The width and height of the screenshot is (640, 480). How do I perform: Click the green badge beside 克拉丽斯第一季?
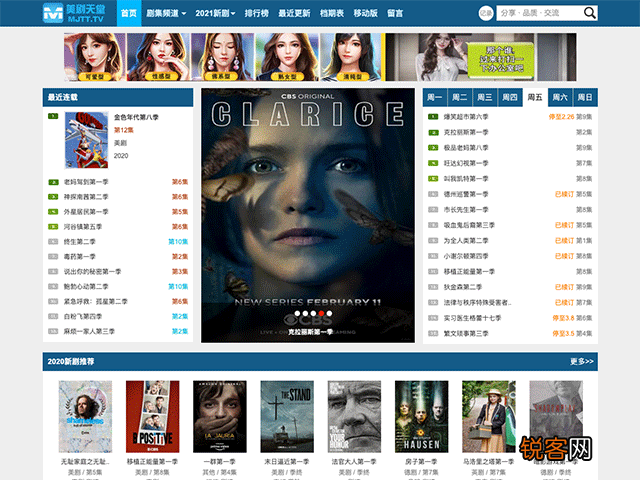(x=433, y=132)
